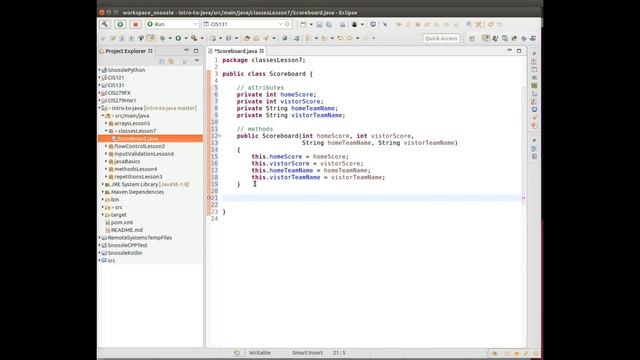Click the Open Perspective icon
Image resolution: width=640 pixels, height=360 pixels.
(x=472, y=38)
